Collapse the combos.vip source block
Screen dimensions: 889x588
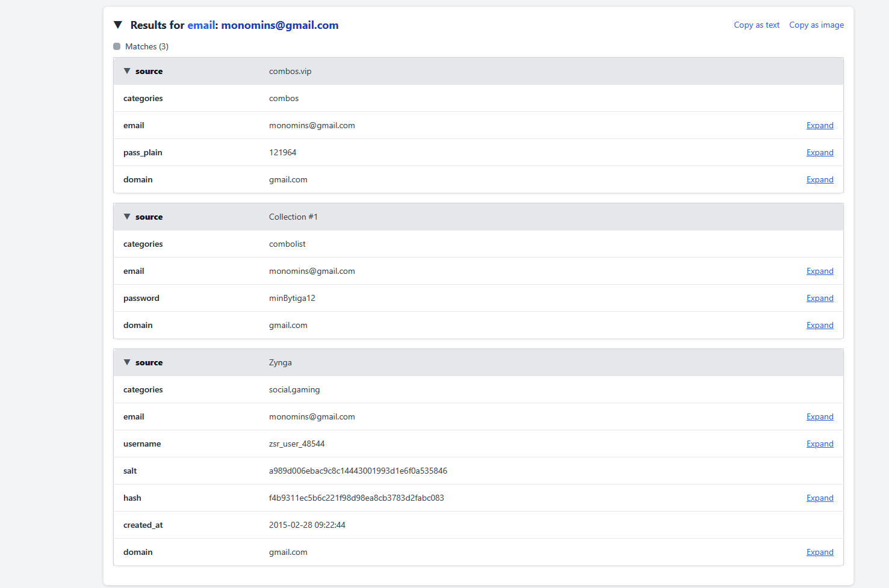(127, 71)
